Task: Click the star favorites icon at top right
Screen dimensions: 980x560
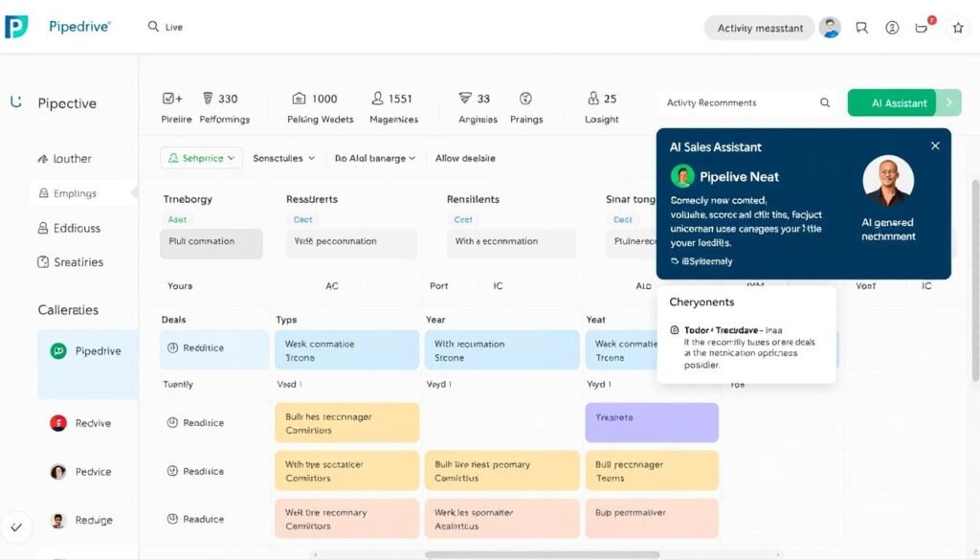Action: [x=958, y=28]
